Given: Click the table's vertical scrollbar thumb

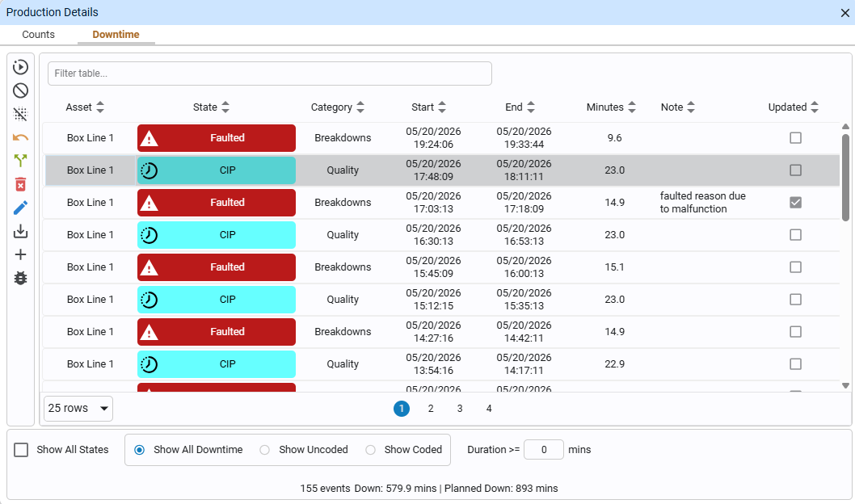Looking at the screenshot, I should (846, 177).
